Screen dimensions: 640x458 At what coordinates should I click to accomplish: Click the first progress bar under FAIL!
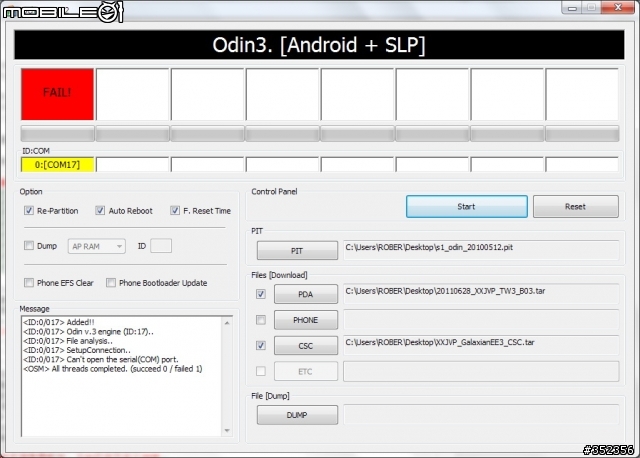[x=58, y=134]
